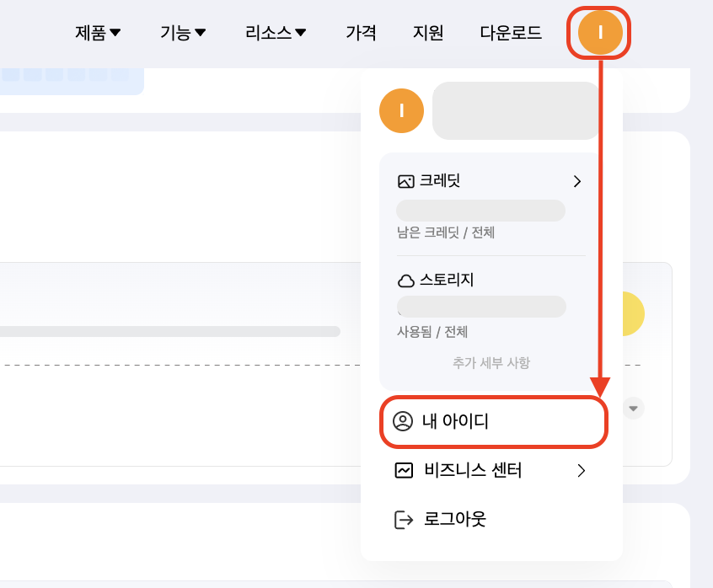Click the 비즈니스 센터 chart icon

(x=405, y=471)
